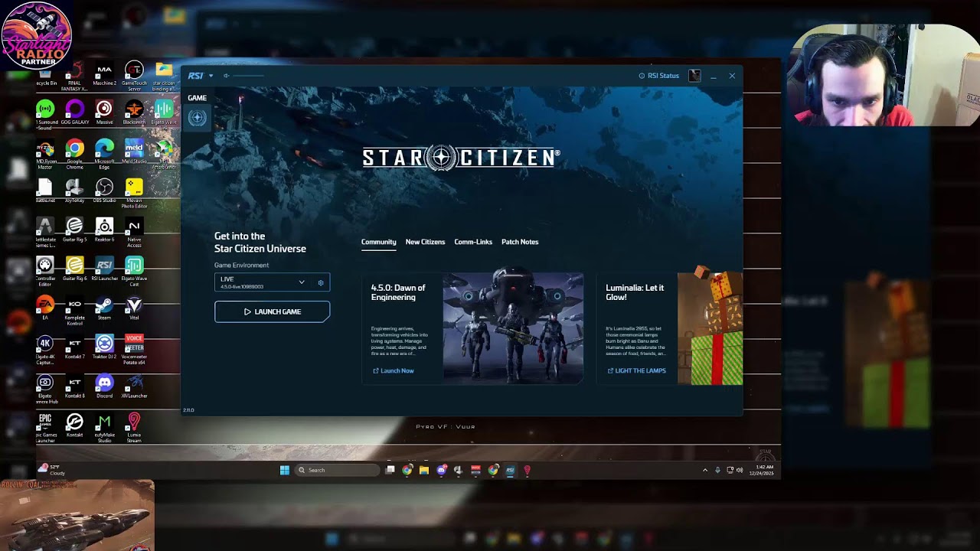
Task: Open Controller Editor desktop shortcut
Action: 45,271
